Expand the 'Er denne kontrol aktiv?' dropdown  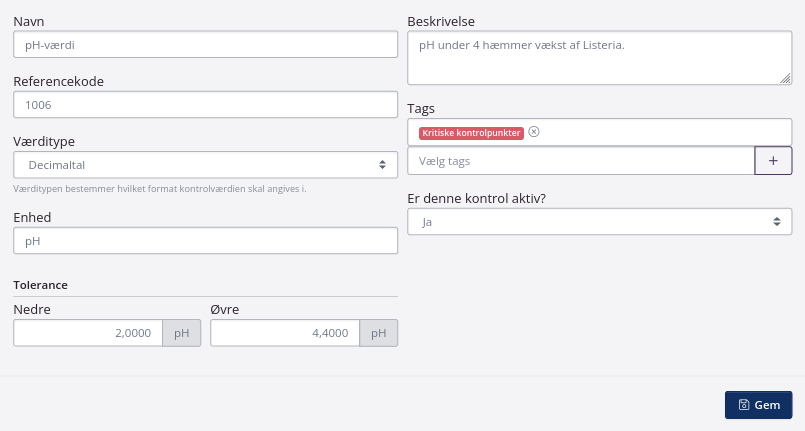tap(600, 222)
